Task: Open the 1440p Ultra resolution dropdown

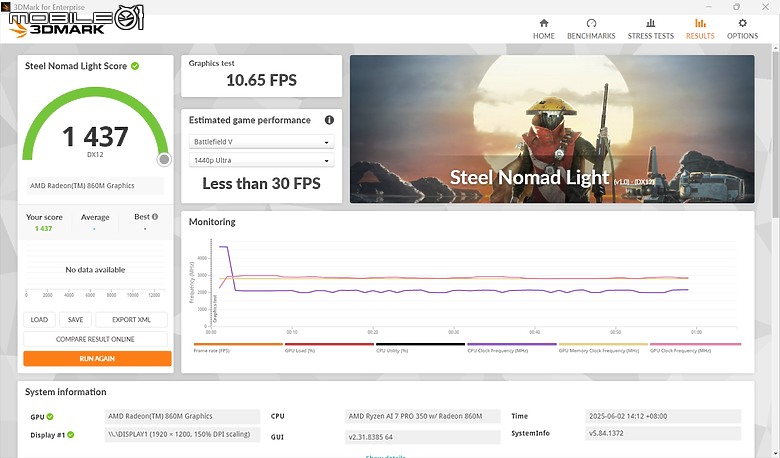Action: click(x=261, y=160)
